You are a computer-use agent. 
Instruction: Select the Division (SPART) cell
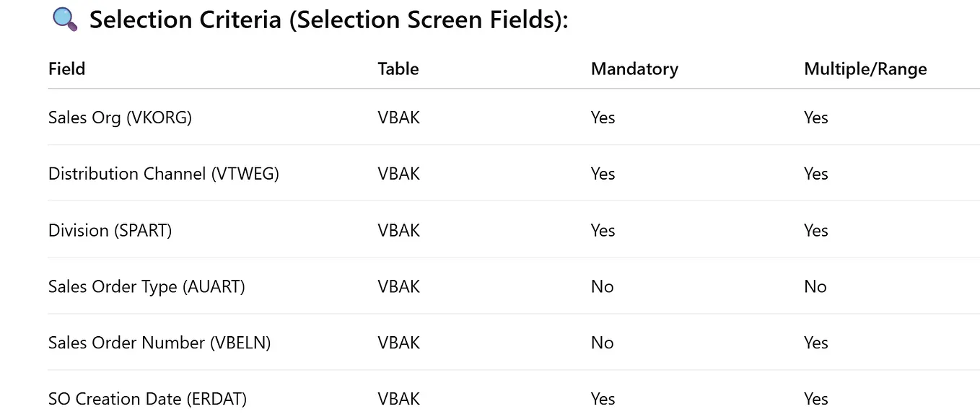110,231
